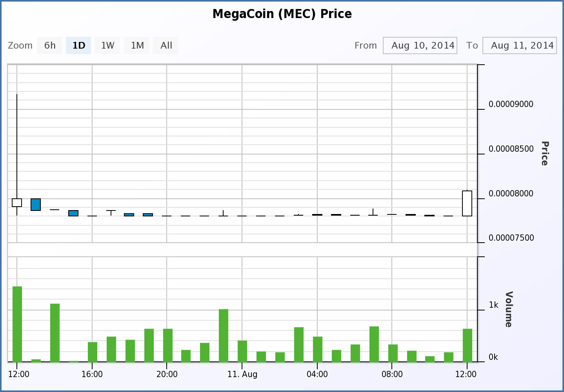Click the 0.00009000 price axis label
564x392 pixels.
point(511,104)
